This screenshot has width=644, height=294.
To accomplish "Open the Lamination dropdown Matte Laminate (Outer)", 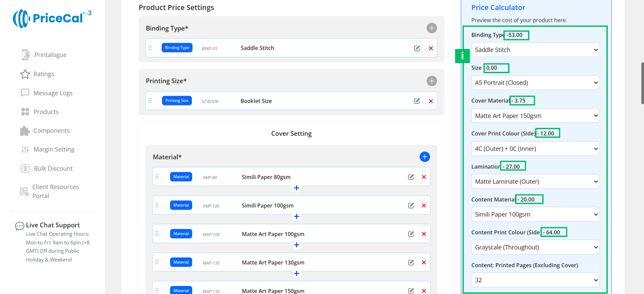I will (x=535, y=182).
